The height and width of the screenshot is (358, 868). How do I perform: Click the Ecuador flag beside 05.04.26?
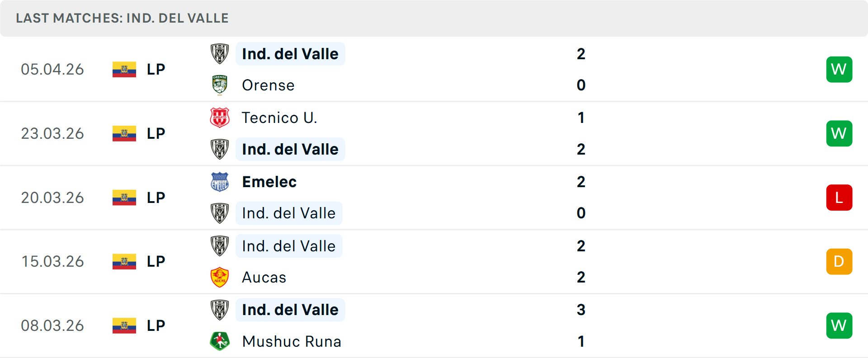pyautogui.click(x=124, y=69)
